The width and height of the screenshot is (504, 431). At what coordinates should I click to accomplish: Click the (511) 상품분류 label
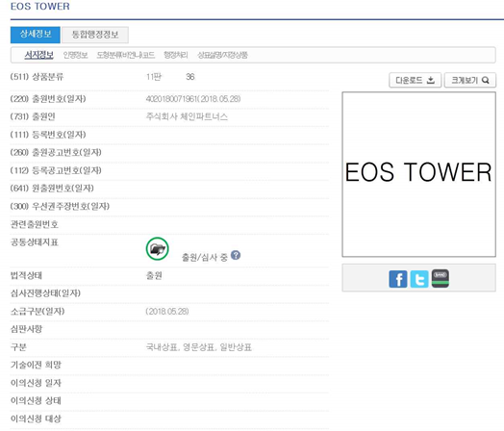pos(37,77)
